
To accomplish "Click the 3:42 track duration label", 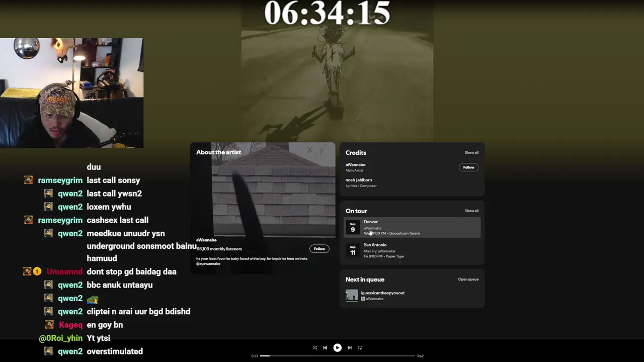I will coord(420,356).
